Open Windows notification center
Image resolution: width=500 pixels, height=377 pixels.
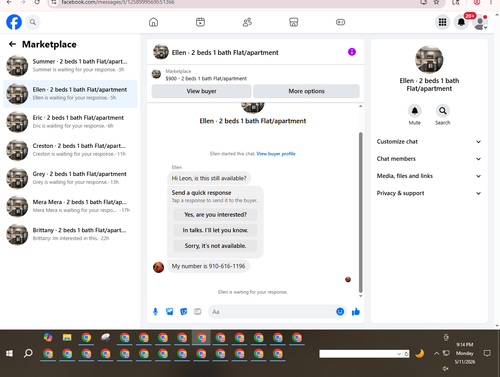[487, 353]
